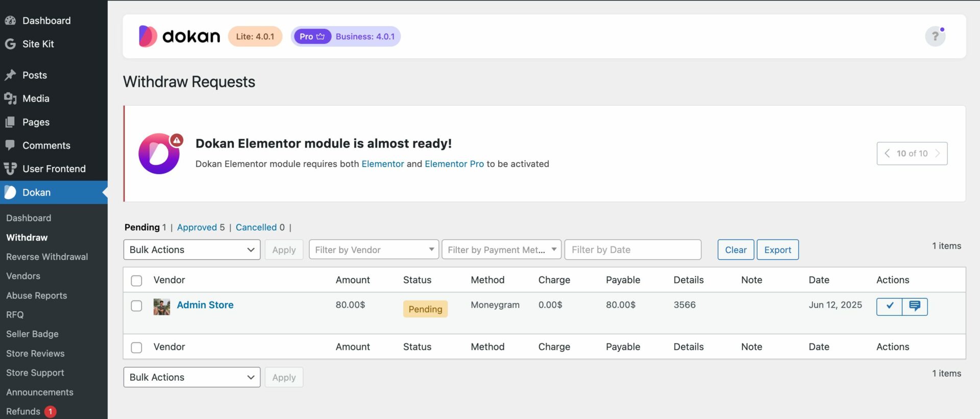Click the Dokan header logo

(179, 36)
